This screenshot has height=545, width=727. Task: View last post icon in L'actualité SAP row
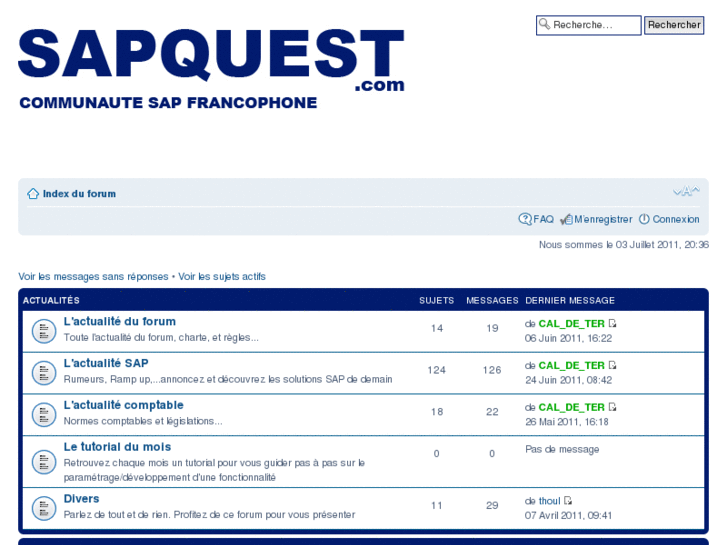612,365
